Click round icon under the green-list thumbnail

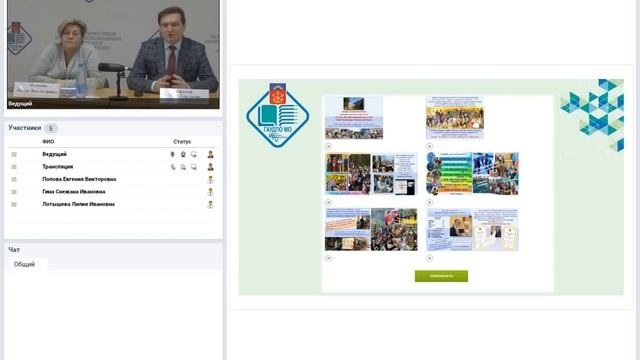click(429, 202)
